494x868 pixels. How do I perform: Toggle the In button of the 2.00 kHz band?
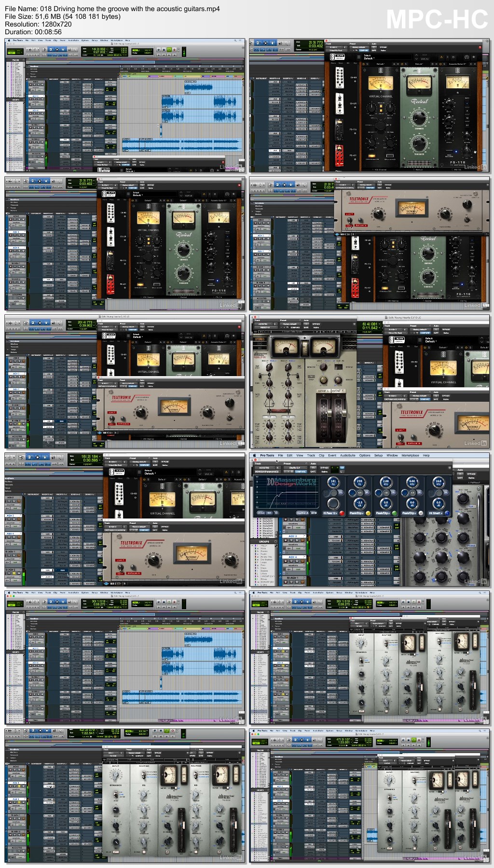click(x=394, y=493)
